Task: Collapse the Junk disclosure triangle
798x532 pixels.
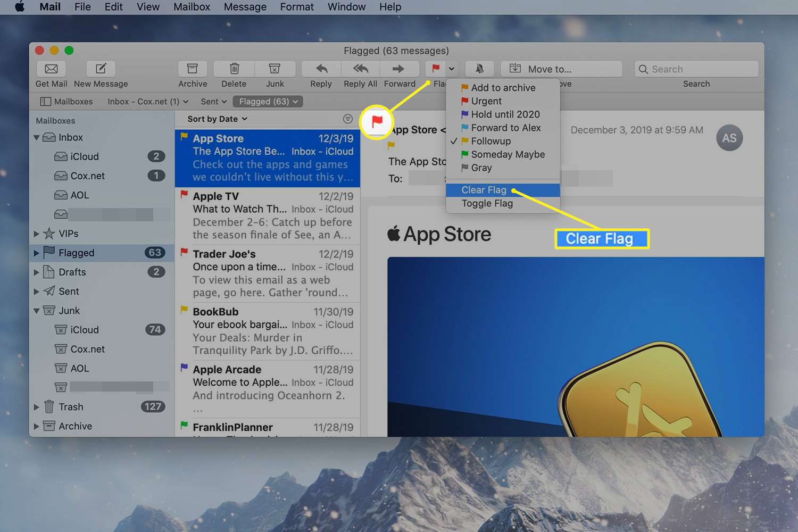Action: point(36,311)
